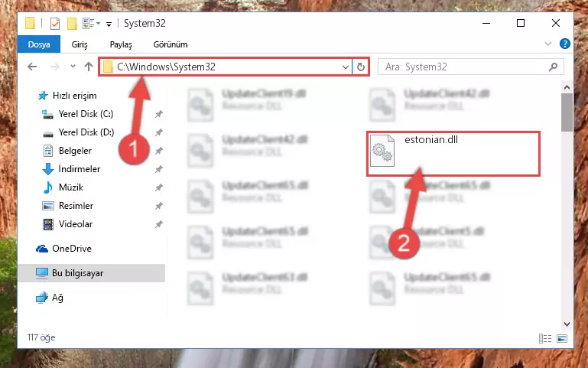Open İndirmeler in the navigation pane

coord(79,169)
